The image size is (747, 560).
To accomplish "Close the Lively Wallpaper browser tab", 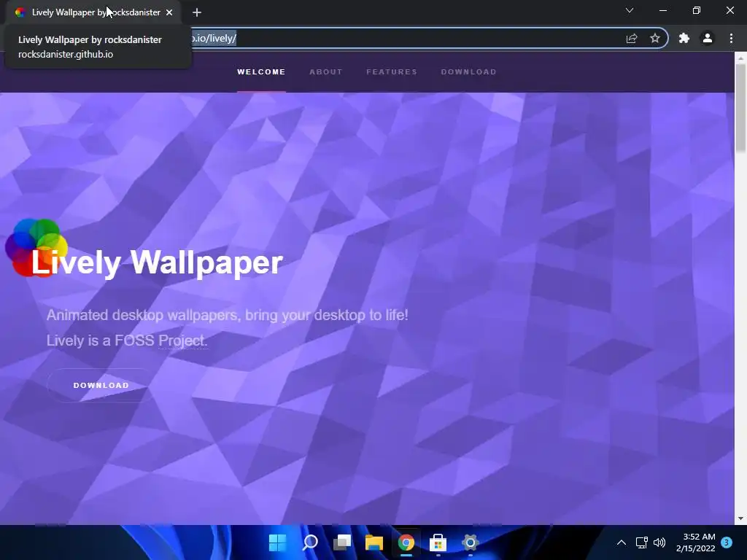I will point(169,12).
